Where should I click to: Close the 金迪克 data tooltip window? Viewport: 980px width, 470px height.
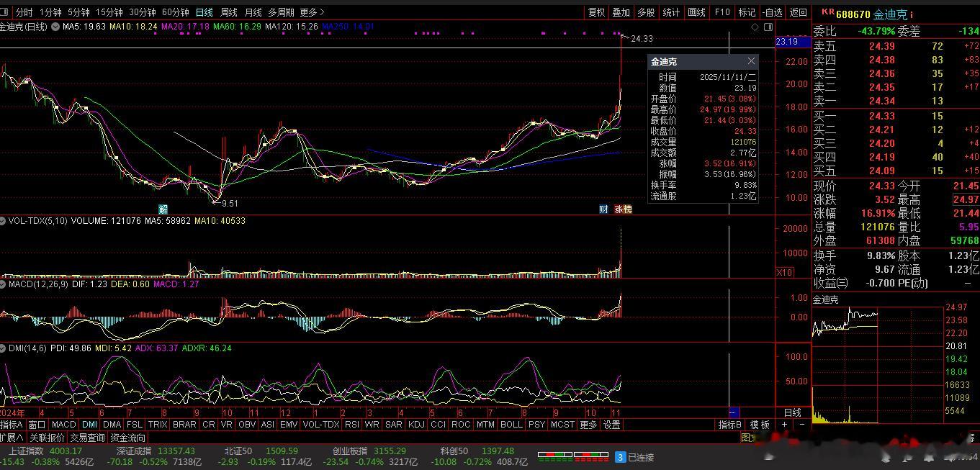(751, 61)
